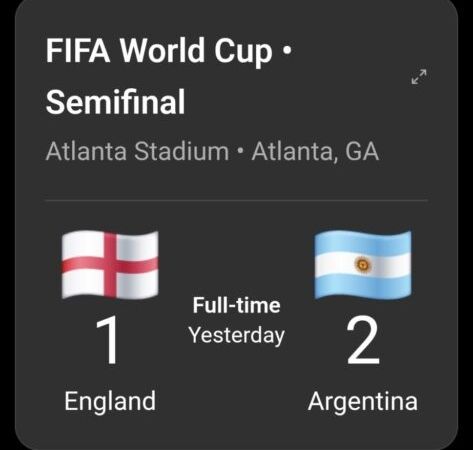The width and height of the screenshot is (473, 450).
Task: Open the England team name
Action: click(110, 401)
